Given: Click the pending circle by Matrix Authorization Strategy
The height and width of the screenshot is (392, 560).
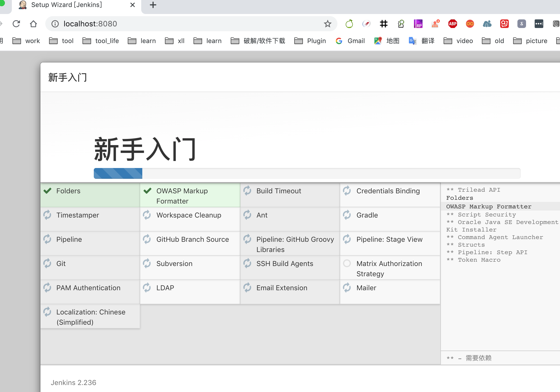Looking at the screenshot, I should click(x=347, y=263).
